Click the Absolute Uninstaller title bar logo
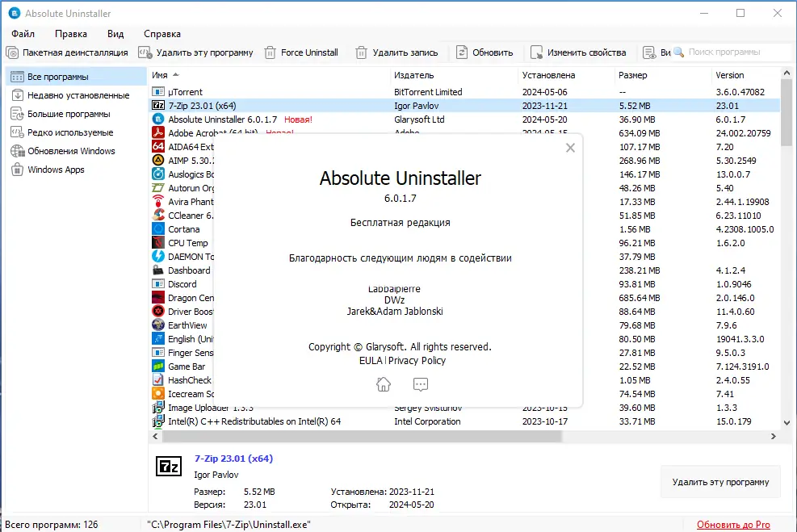Viewport: 797px width, 532px height. coord(15,13)
